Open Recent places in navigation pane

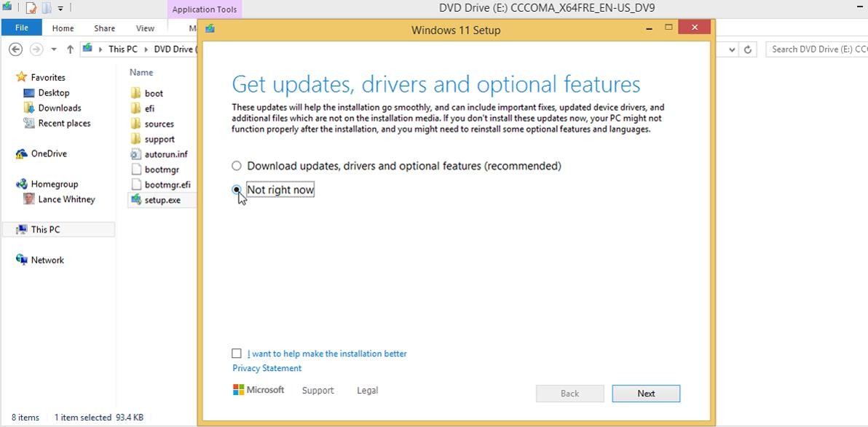(64, 124)
